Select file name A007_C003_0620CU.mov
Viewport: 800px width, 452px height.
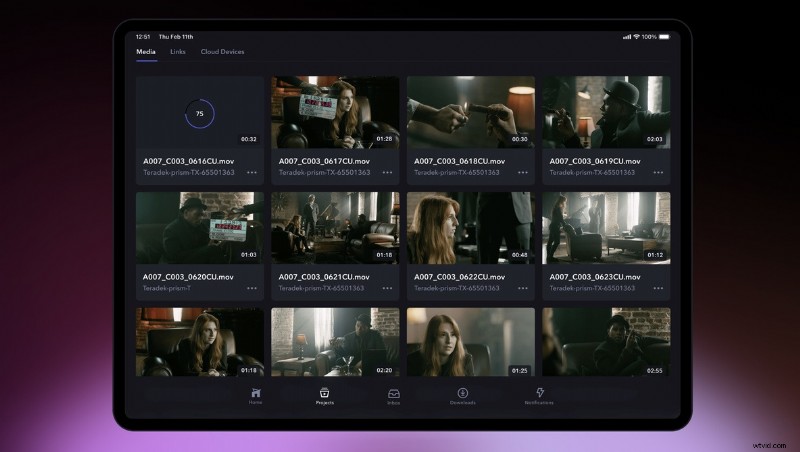(188, 277)
